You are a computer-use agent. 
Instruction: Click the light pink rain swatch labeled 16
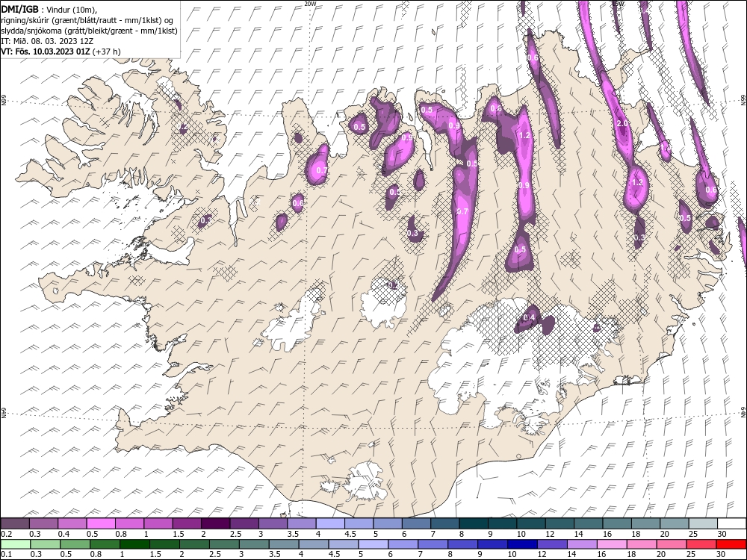pyautogui.click(x=613, y=544)
